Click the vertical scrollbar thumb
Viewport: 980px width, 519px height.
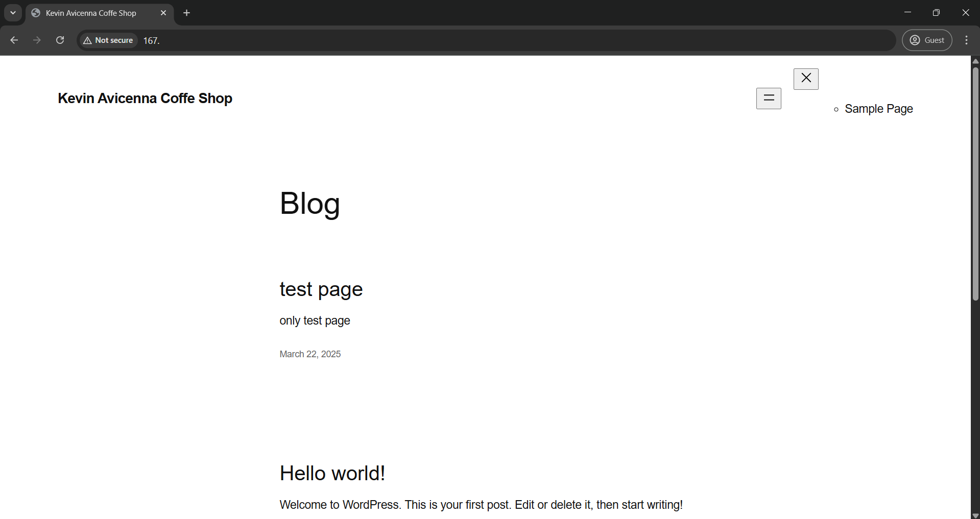coord(975,184)
